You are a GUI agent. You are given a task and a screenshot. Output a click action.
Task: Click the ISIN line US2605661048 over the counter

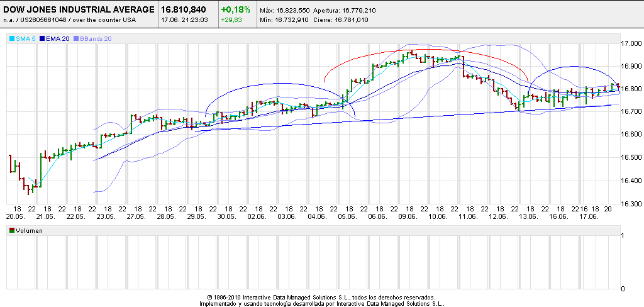point(69,20)
